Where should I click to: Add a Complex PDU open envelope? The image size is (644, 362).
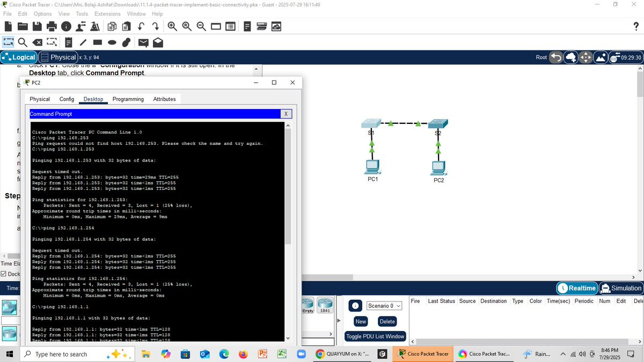(158, 42)
